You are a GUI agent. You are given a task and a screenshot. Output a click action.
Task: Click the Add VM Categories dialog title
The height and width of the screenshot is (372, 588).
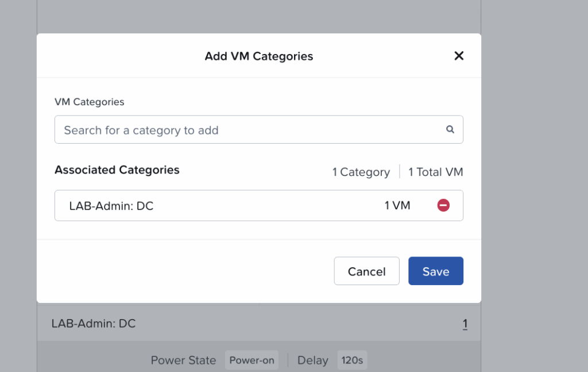tap(258, 56)
